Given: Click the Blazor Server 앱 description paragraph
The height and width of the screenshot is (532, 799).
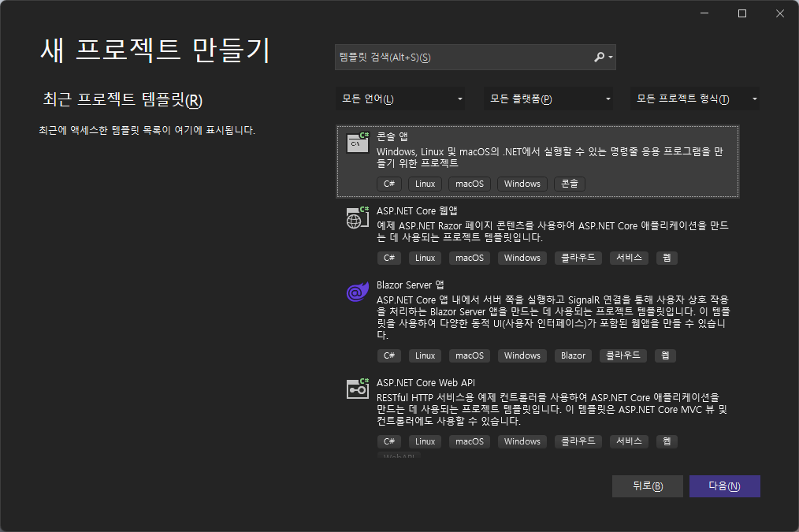Looking at the screenshot, I should click(x=553, y=317).
